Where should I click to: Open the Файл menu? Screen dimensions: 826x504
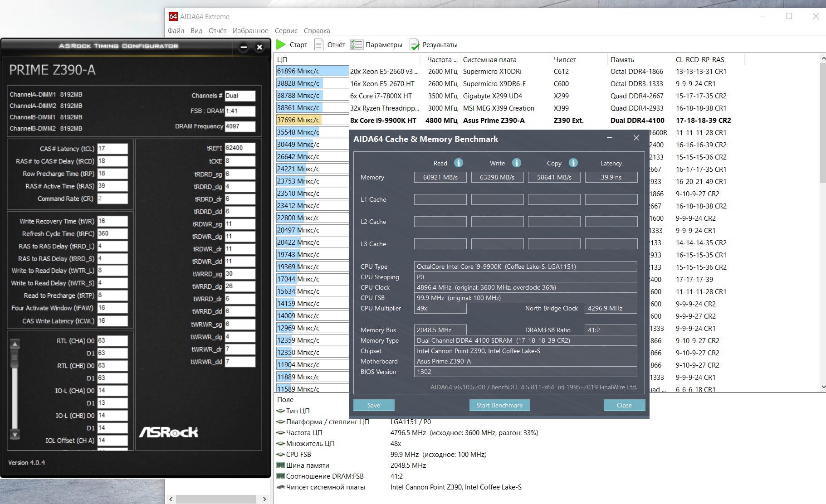tap(176, 31)
